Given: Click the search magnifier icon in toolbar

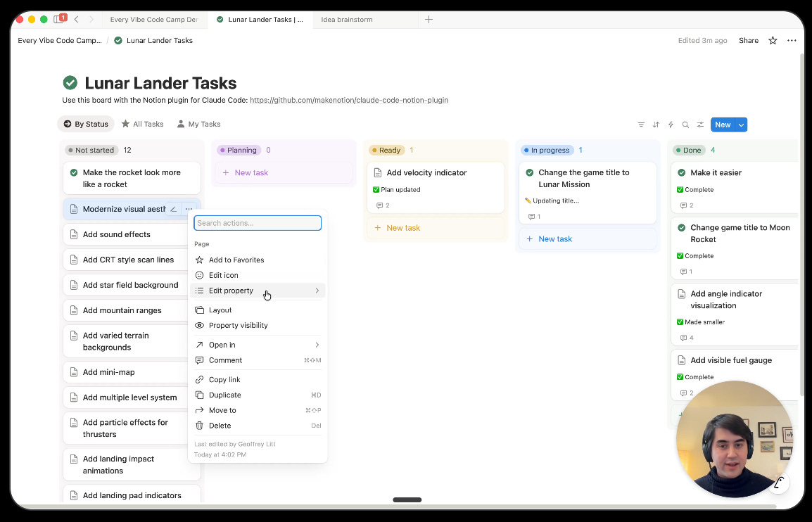Looking at the screenshot, I should pos(685,125).
